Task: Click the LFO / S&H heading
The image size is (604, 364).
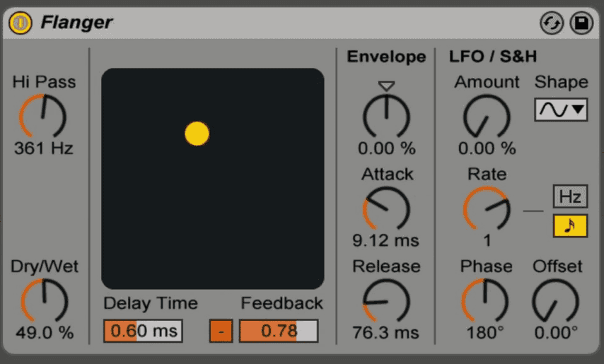Action: (x=493, y=57)
